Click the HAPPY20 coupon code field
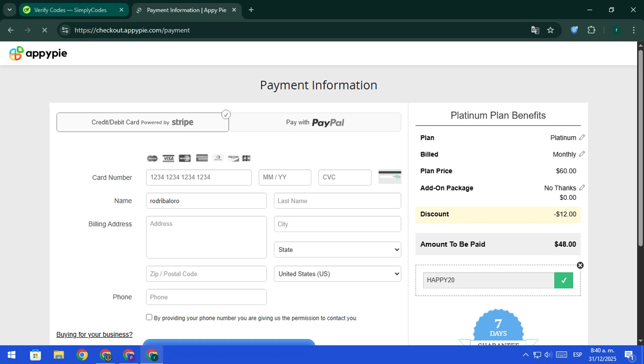The width and height of the screenshot is (644, 364). coord(489,280)
